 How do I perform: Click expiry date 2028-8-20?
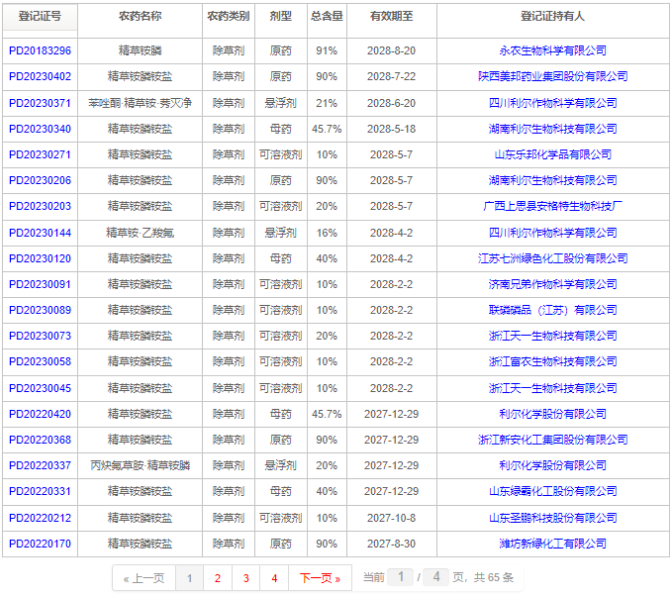coord(392,50)
